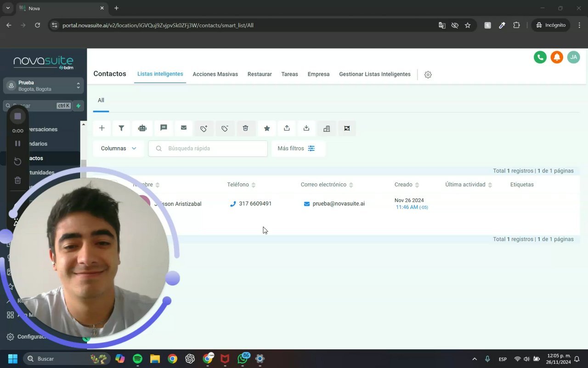Open the Acciones Masivas tab

click(215, 74)
